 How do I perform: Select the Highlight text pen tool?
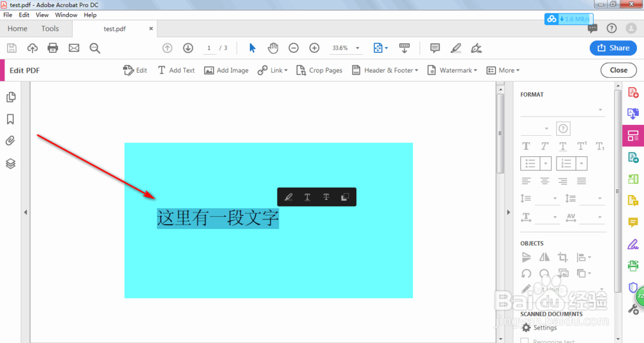pos(455,48)
